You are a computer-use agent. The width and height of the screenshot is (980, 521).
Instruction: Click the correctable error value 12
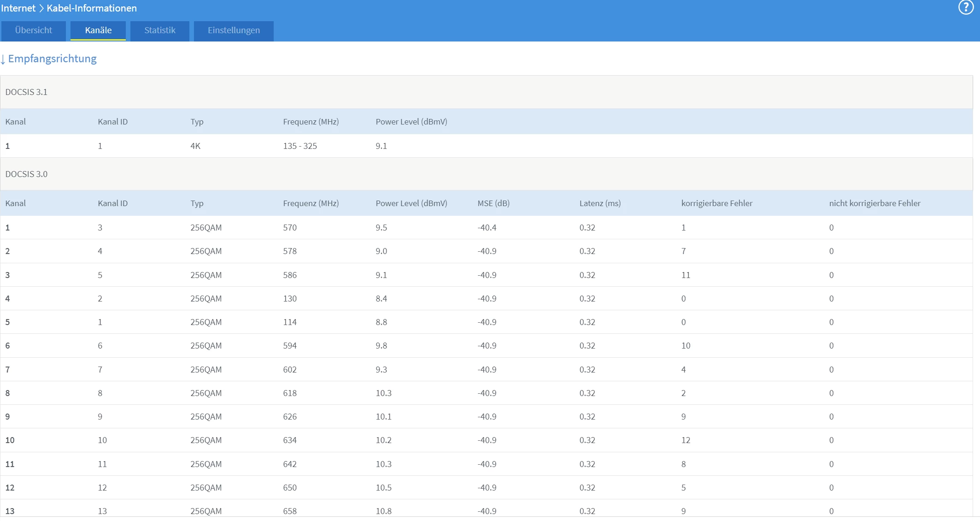coord(686,440)
